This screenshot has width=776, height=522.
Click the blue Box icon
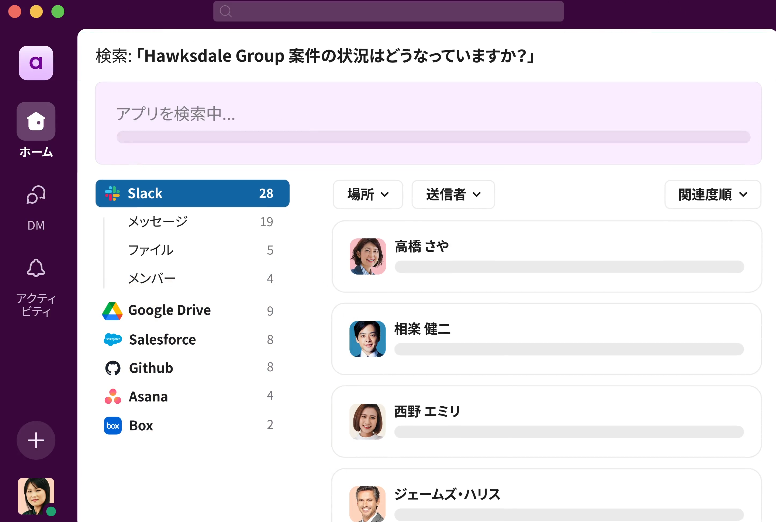coord(113,426)
